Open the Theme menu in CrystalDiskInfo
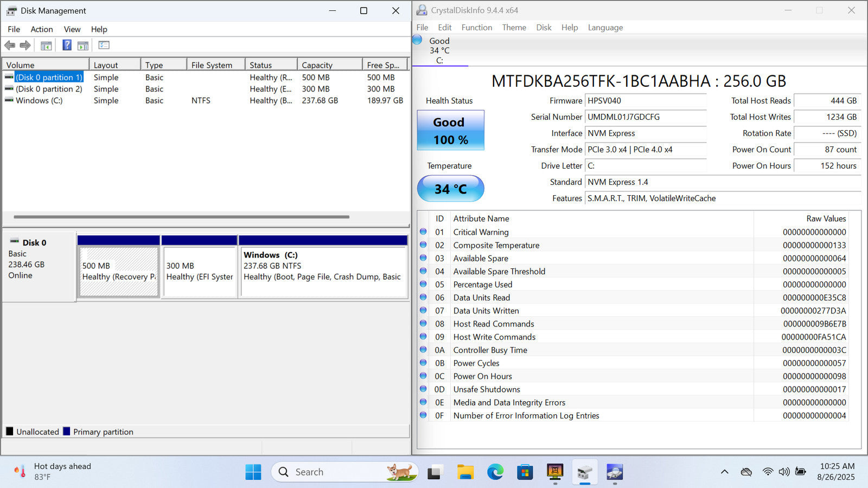Viewport: 868px width, 488px height. [514, 27]
